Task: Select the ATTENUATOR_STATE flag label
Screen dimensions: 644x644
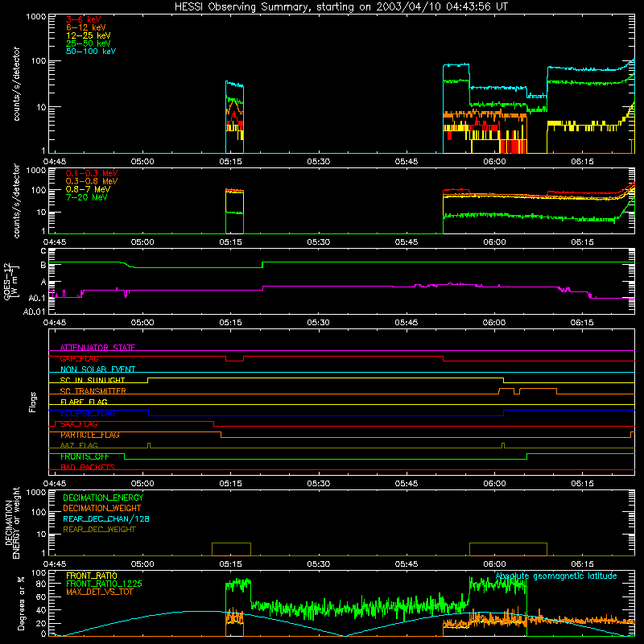Action: click(97, 348)
